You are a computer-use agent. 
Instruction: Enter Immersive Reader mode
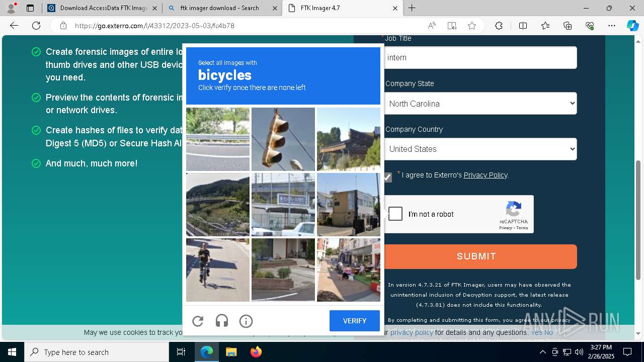452,26
